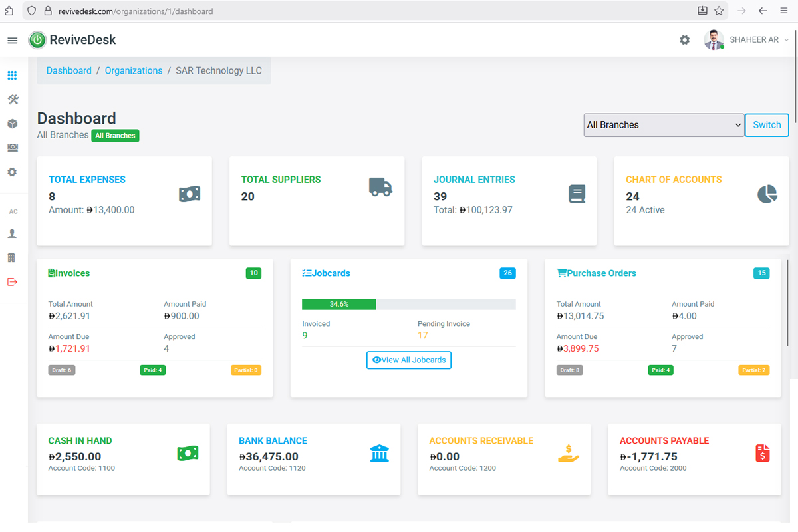Screen dimensions: 798x532
Task: Open the organizations building icon in sidebar
Action: coord(12,257)
